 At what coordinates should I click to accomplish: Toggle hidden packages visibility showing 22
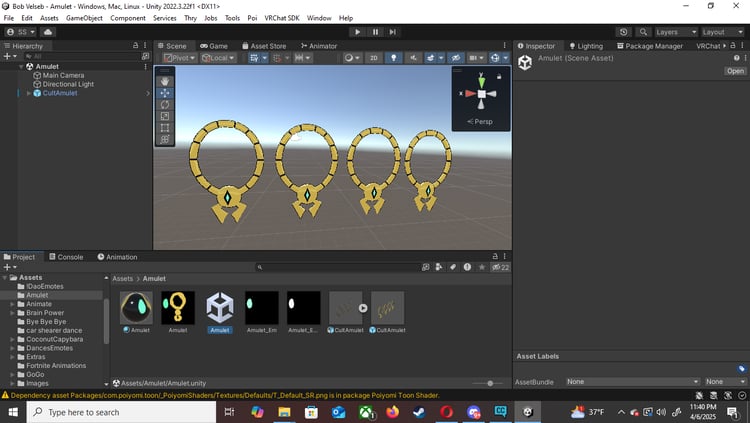click(x=500, y=267)
